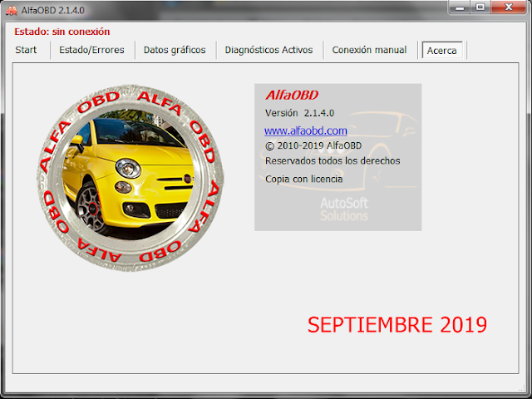Click the red italic AlfaOBD heading
The width and height of the screenshot is (532, 399).
coord(292,96)
